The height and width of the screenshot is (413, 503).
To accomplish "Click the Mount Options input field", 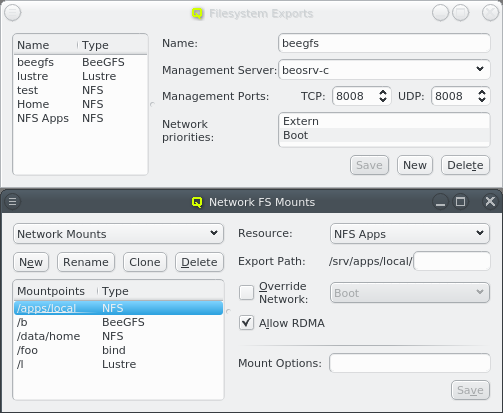I will (x=410, y=363).
